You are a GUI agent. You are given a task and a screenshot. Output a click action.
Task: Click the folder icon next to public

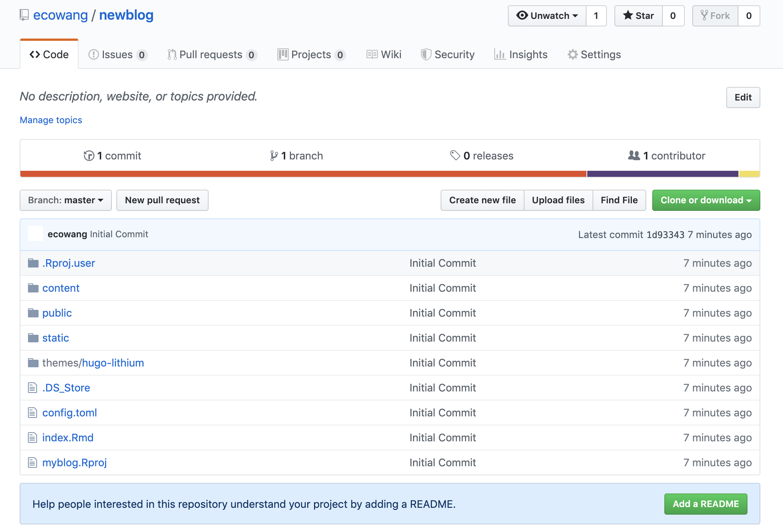click(x=33, y=313)
